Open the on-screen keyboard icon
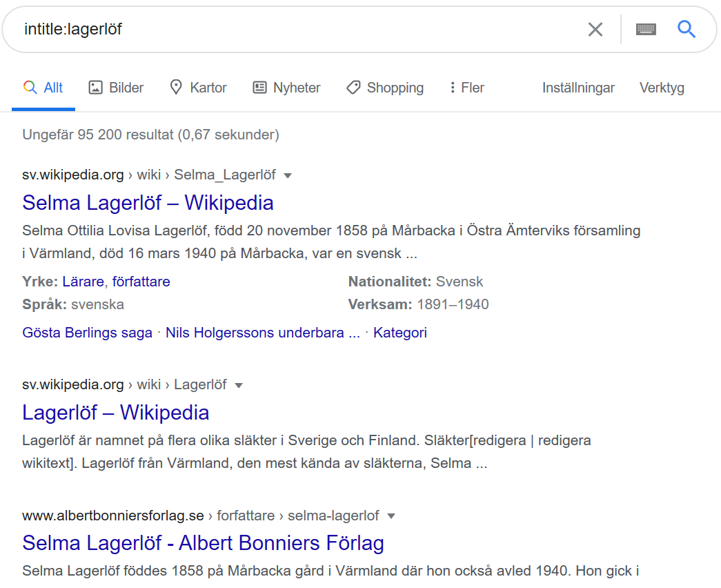Screen dimensions: 721x588 (x=646, y=30)
